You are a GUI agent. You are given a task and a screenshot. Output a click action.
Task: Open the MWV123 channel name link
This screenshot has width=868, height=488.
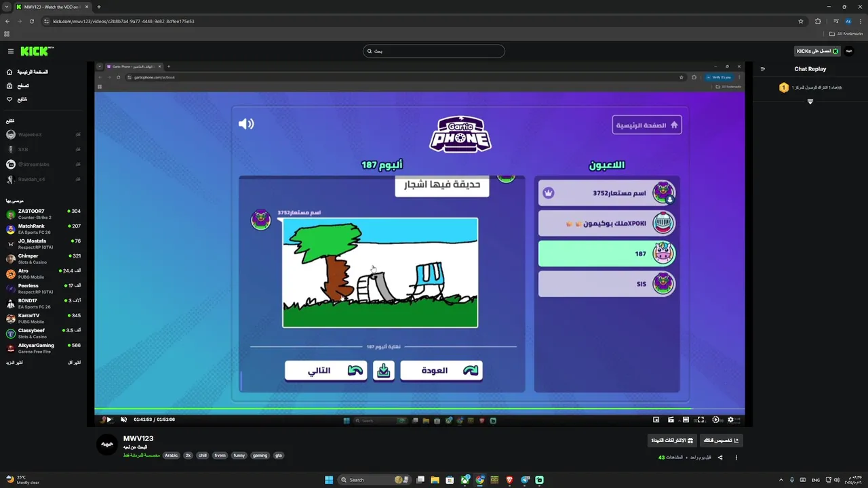[x=138, y=439]
